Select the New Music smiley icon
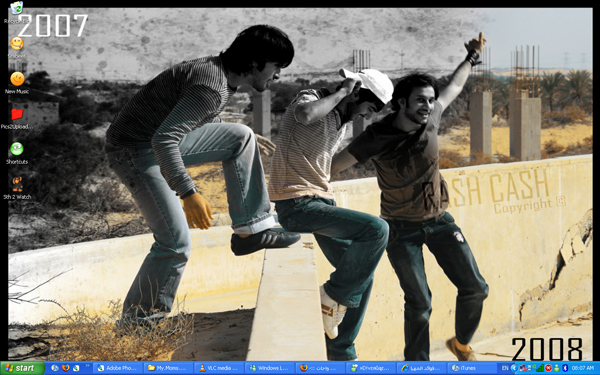 pyautogui.click(x=17, y=83)
